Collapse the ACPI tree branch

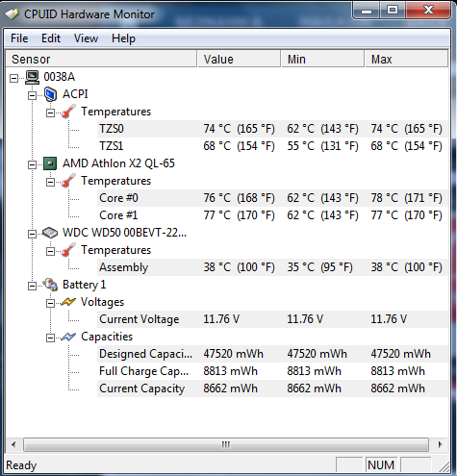point(32,95)
